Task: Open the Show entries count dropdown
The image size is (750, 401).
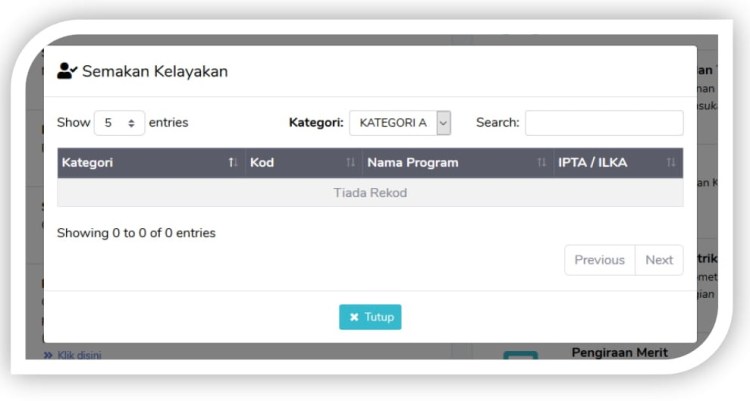Action: (119, 123)
